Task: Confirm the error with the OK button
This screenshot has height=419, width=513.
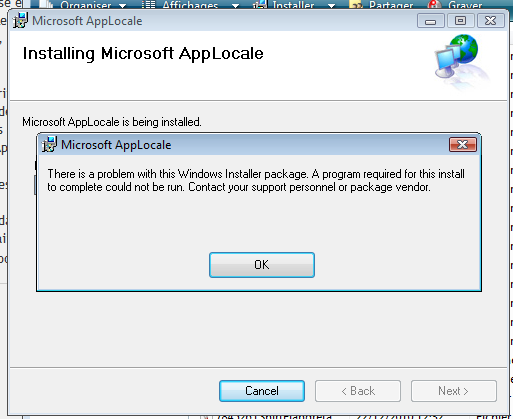Action: coord(262,265)
